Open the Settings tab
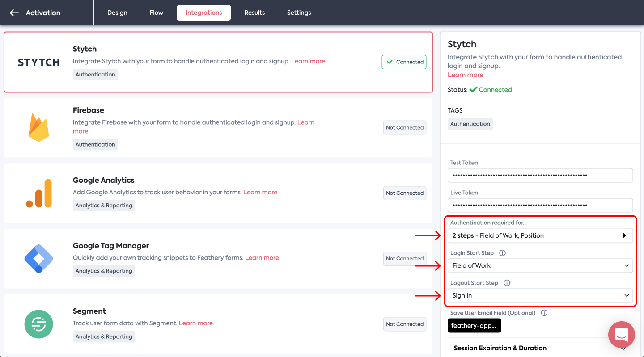The image size is (644, 357). (x=299, y=13)
